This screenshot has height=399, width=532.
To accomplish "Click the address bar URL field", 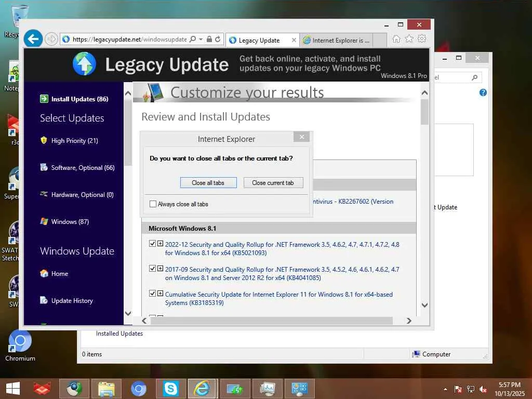I will point(129,39).
